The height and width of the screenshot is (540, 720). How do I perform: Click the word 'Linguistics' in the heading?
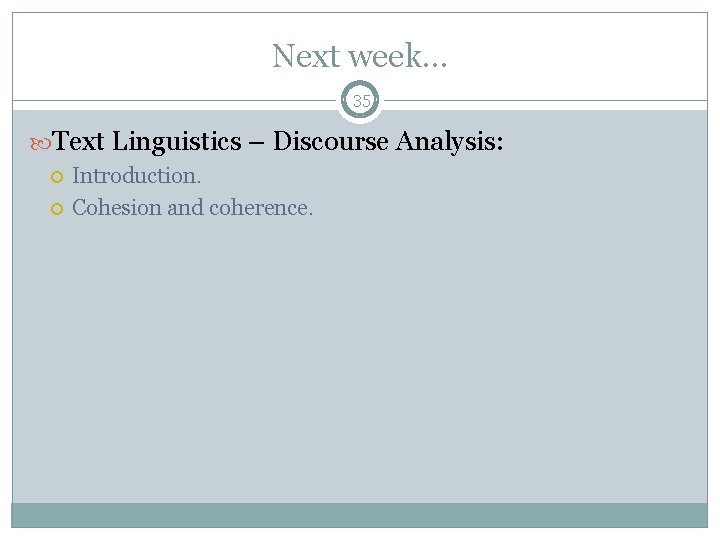pos(177,142)
